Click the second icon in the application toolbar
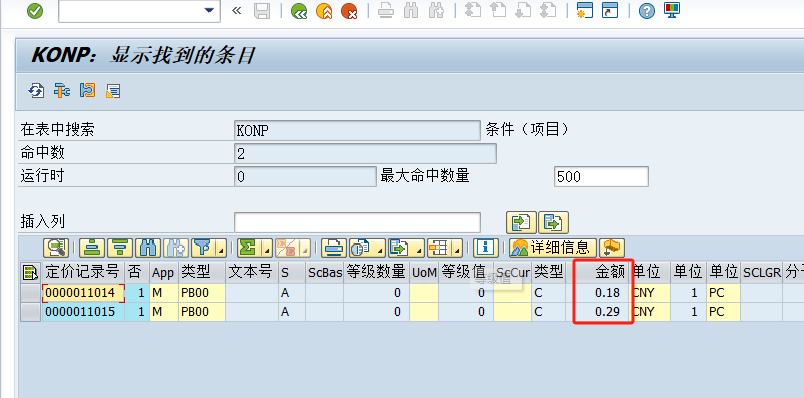Screen dimensions: 804x398 point(62,91)
